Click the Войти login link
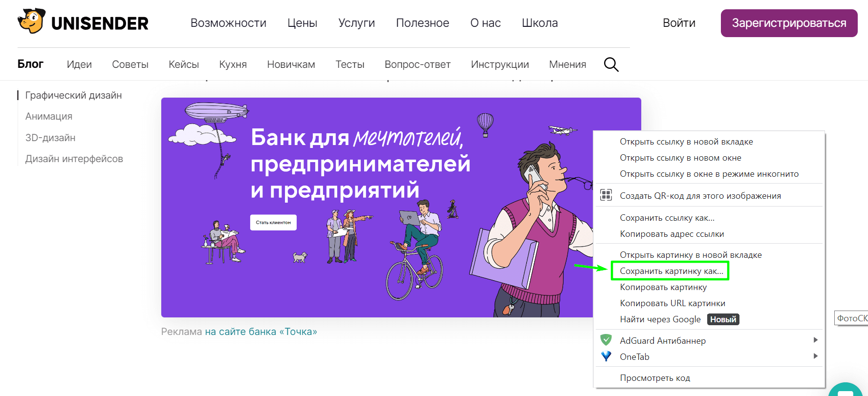The width and height of the screenshot is (868, 396). [x=679, y=23]
